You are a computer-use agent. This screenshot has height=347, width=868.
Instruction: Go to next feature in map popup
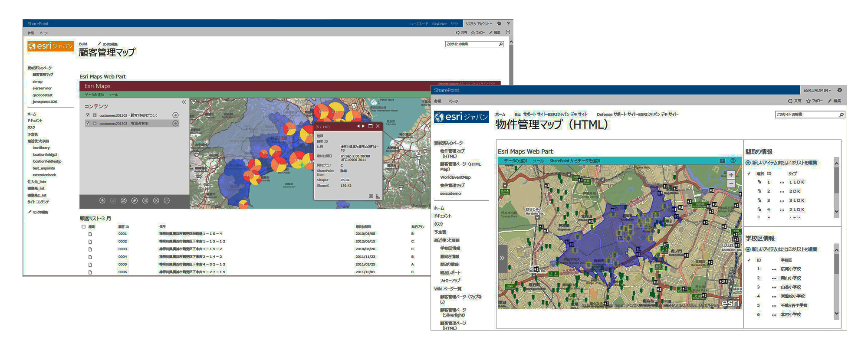[x=364, y=126]
